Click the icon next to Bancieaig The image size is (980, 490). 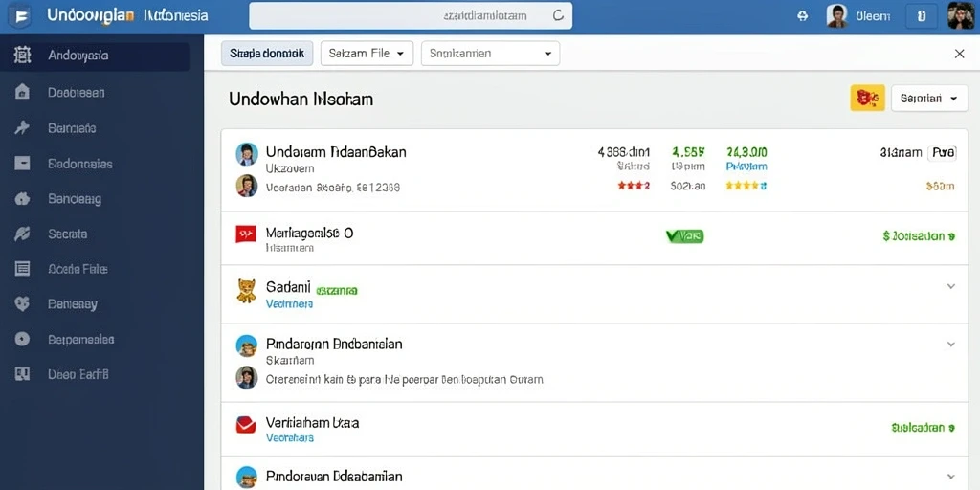tap(22, 199)
